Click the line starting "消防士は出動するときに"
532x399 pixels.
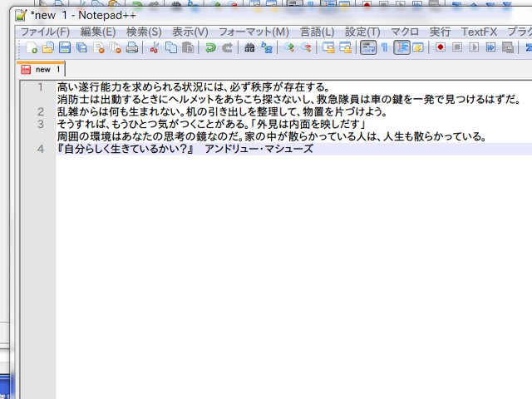coord(288,100)
